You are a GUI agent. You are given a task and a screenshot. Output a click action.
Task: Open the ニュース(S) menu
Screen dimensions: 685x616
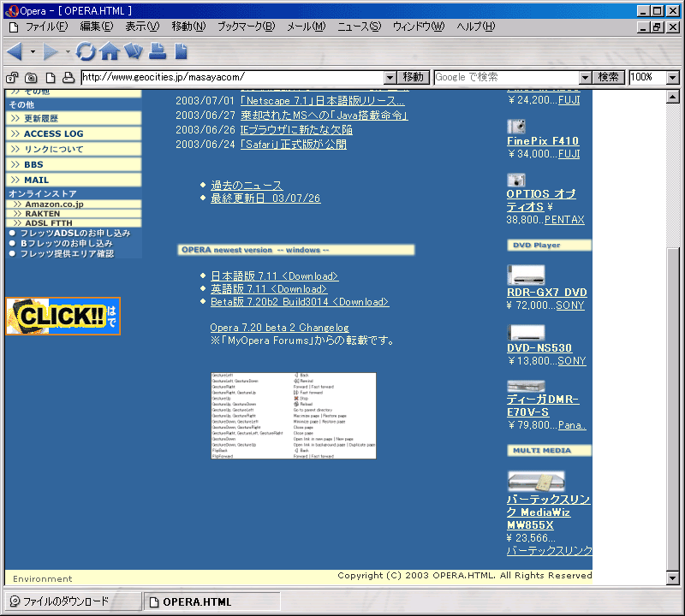pyautogui.click(x=359, y=27)
